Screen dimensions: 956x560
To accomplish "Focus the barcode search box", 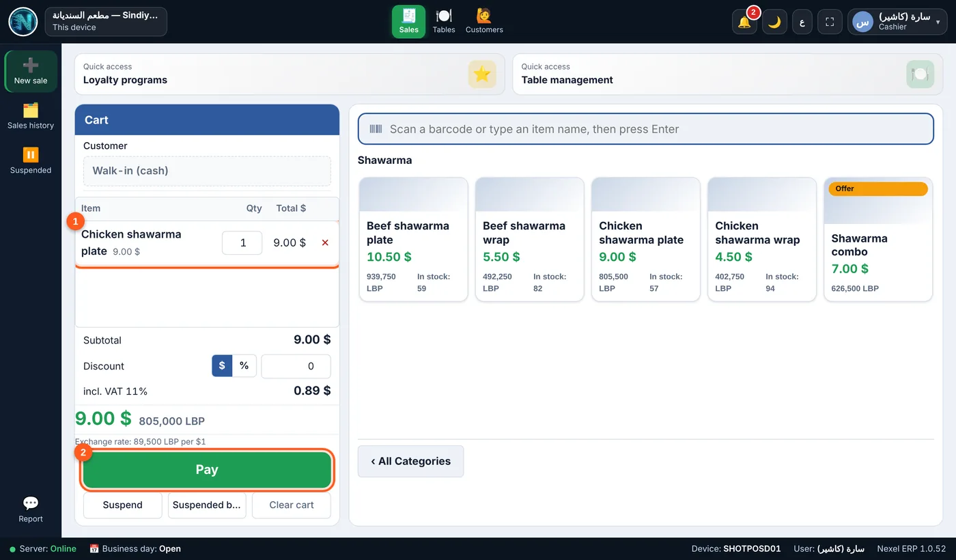I will click(x=646, y=129).
